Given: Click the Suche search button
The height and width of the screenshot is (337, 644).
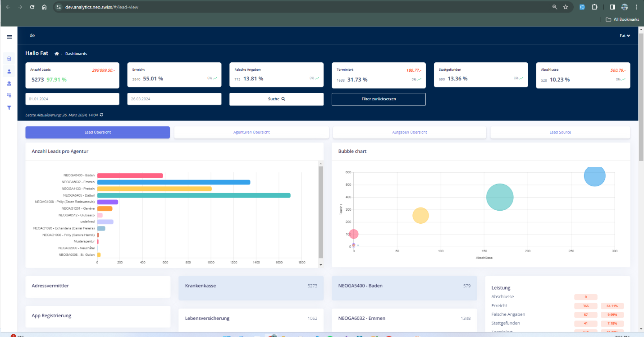Looking at the screenshot, I should click(276, 99).
